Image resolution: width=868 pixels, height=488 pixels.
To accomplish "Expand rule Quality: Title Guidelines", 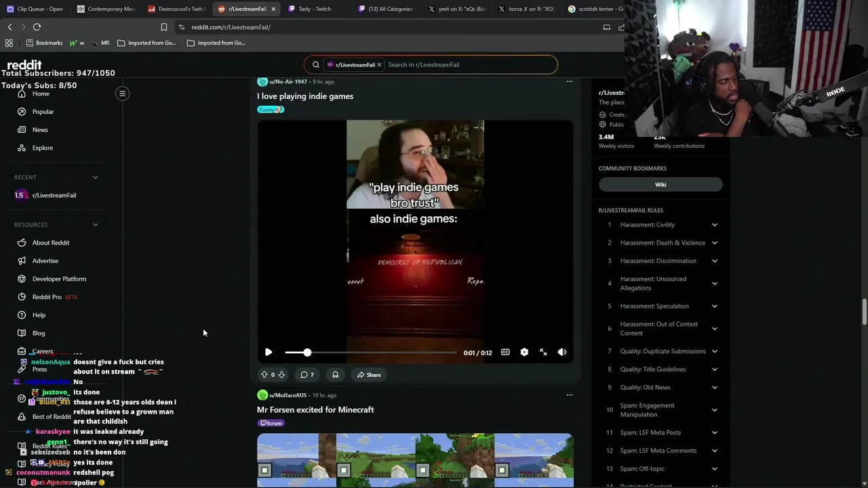I will coord(662,369).
